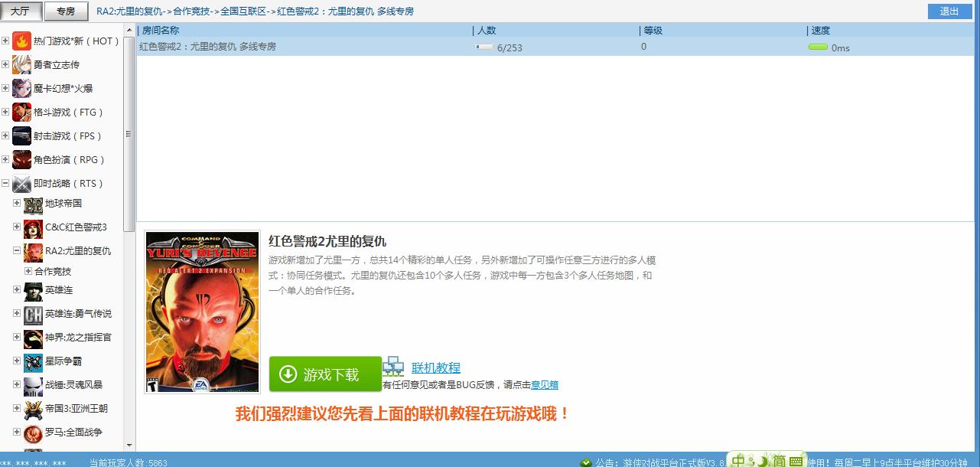This screenshot has height=467, width=980.
Task: Open the 联机教程 link
Action: coord(436,368)
